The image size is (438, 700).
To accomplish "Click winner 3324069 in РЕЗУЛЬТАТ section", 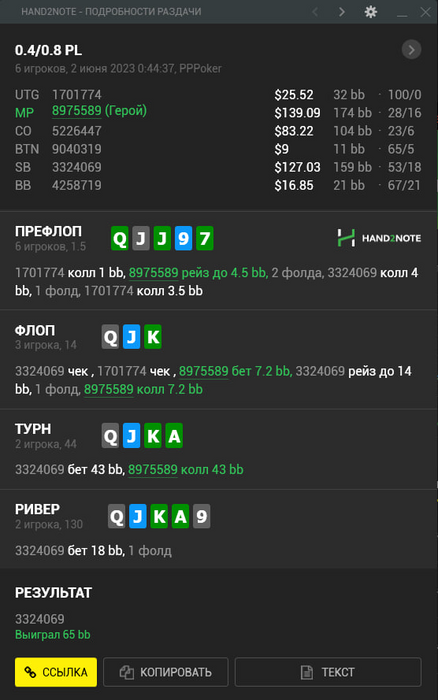I will 40,619.
